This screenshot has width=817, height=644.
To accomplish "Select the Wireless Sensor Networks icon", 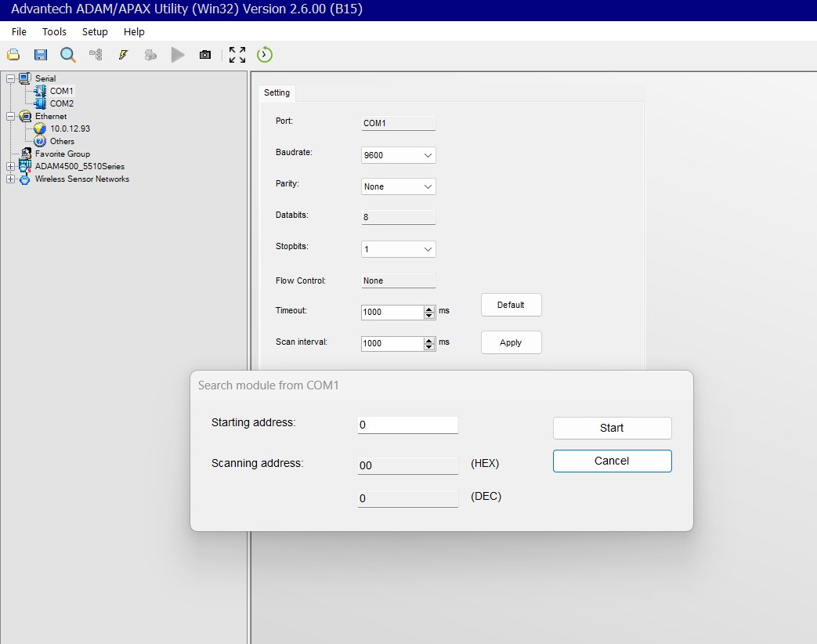I will click(25, 179).
